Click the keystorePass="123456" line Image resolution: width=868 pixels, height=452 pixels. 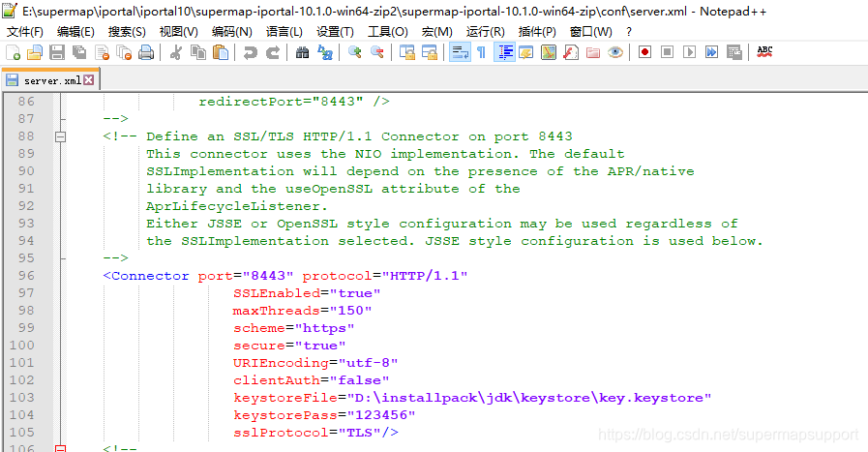[x=324, y=415]
